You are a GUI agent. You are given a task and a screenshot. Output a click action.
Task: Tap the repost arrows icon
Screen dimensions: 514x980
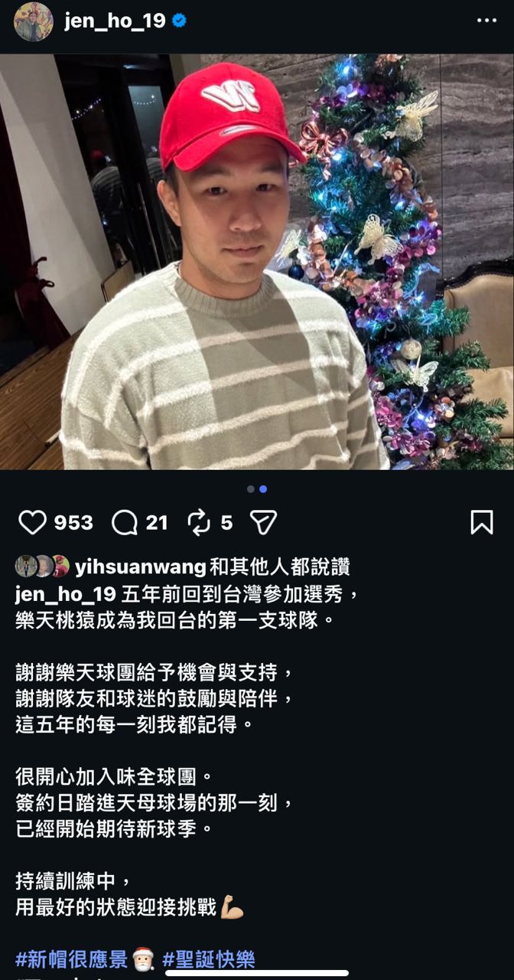199,523
